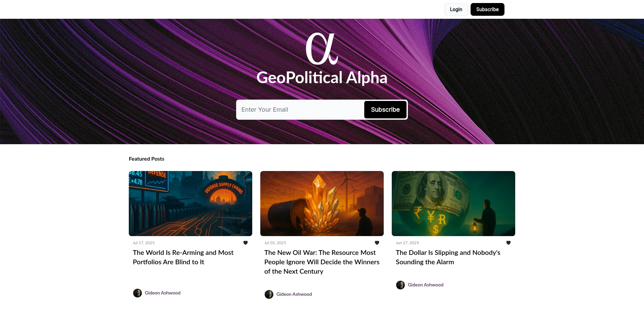This screenshot has height=333, width=644.
Task: Click the GeoPolitical Alpha site title
Action: click(322, 78)
